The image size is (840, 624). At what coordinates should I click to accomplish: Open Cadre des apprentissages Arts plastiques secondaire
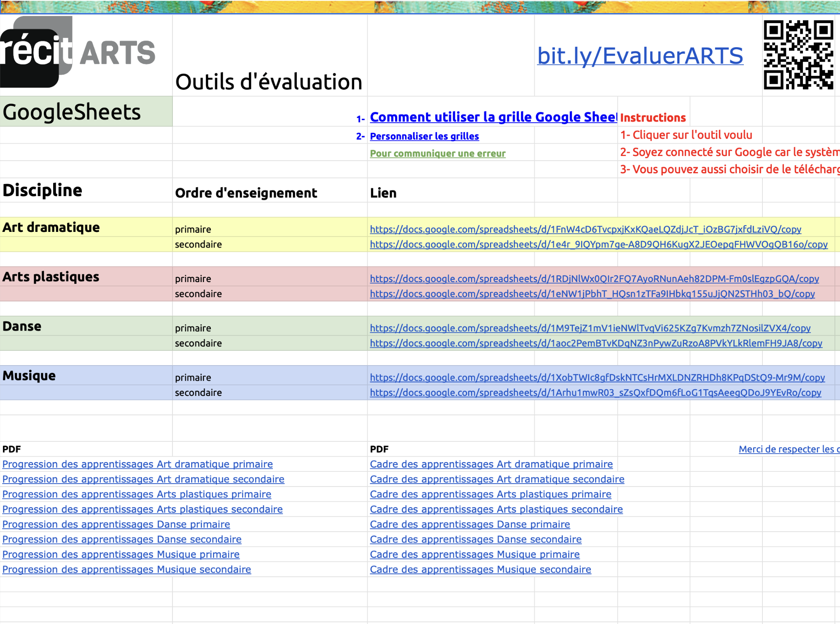pyautogui.click(x=496, y=509)
